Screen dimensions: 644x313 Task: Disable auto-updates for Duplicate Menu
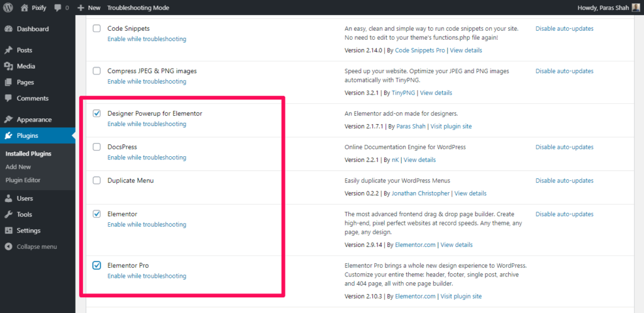pos(564,181)
